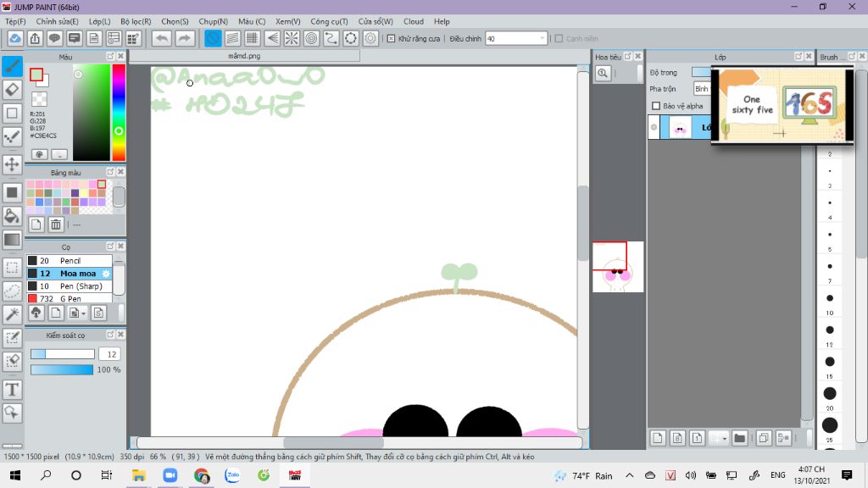This screenshot has height=488, width=868.
Task: Open the Bộ lọc(R) menu
Action: [x=136, y=21]
